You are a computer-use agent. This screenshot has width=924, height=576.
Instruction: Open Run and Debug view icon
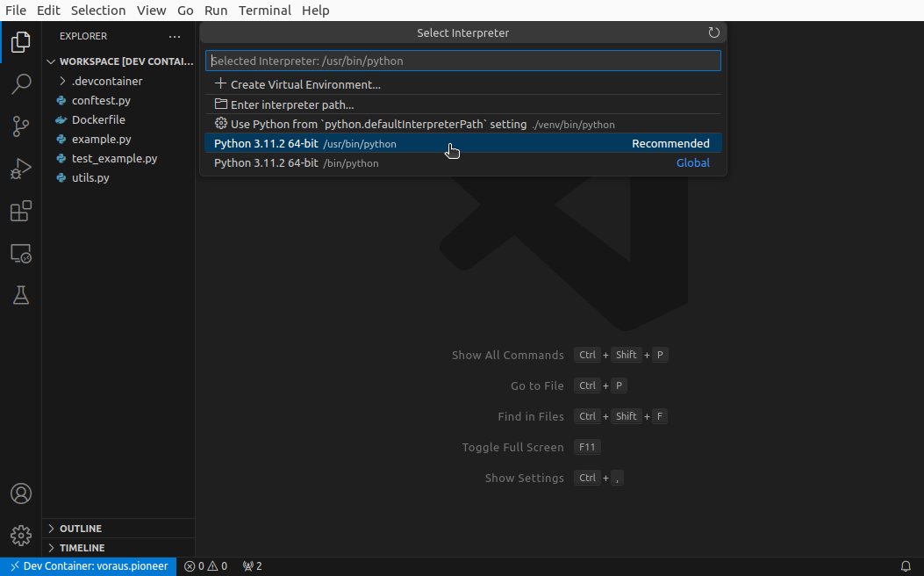tap(21, 169)
